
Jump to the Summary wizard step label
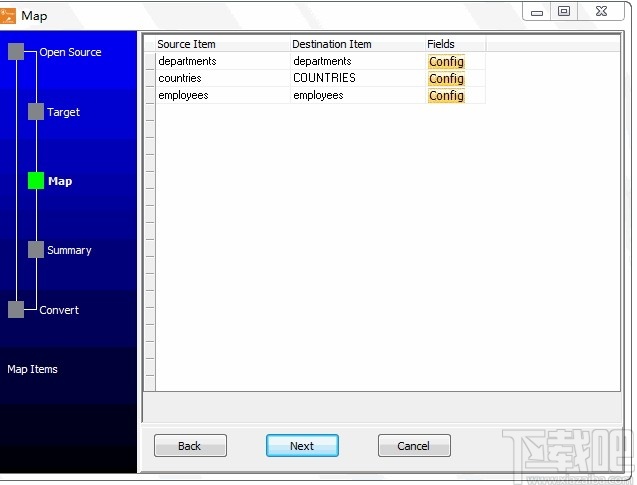(x=69, y=250)
